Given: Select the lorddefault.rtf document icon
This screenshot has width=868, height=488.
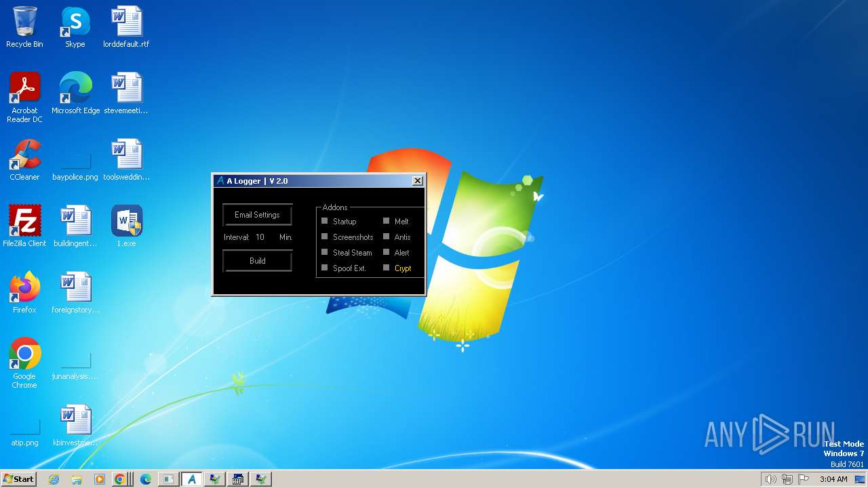Looking at the screenshot, I should click(x=126, y=27).
